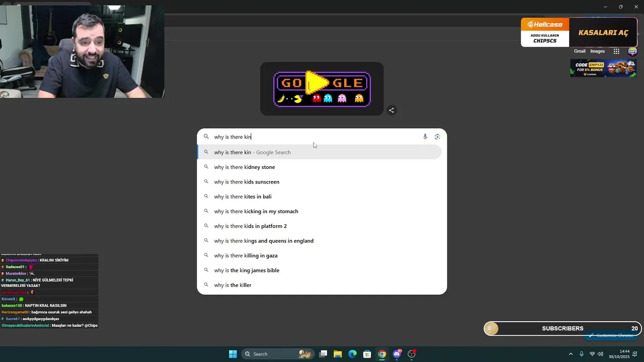Click in the search text field

[316, 137]
